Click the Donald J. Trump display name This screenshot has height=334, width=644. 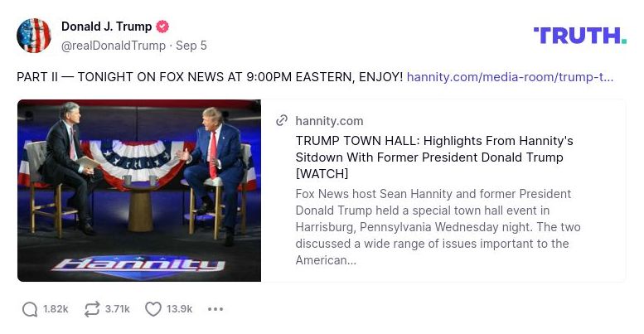point(106,27)
